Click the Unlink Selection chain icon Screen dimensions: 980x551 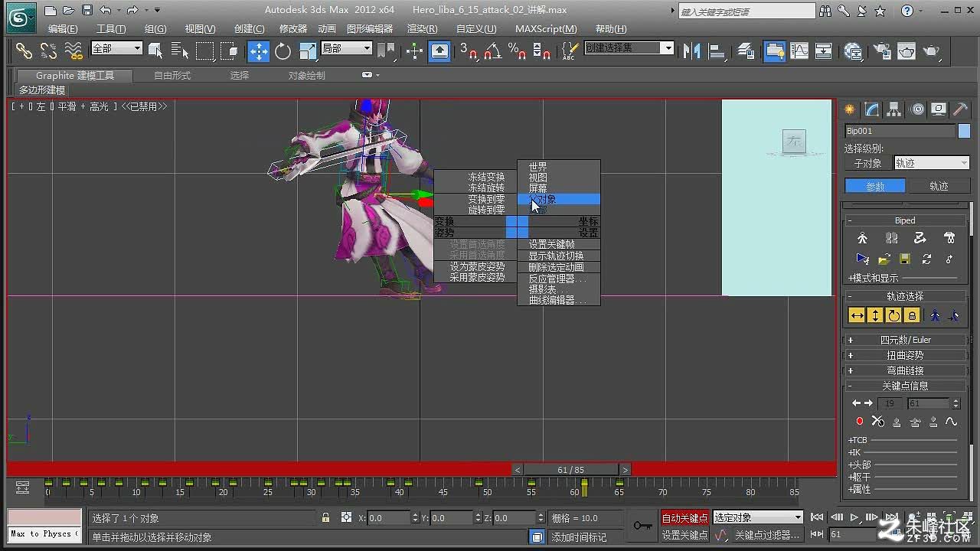(x=48, y=51)
